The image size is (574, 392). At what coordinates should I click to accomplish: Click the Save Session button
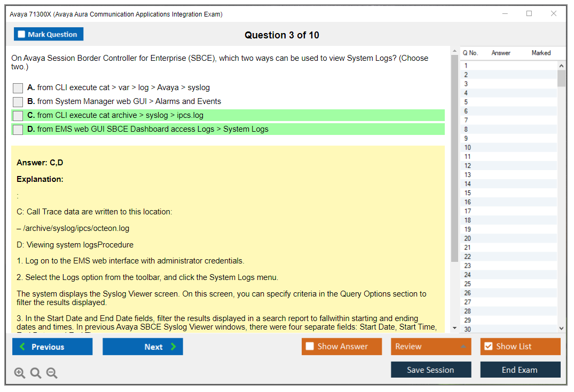[430, 370]
